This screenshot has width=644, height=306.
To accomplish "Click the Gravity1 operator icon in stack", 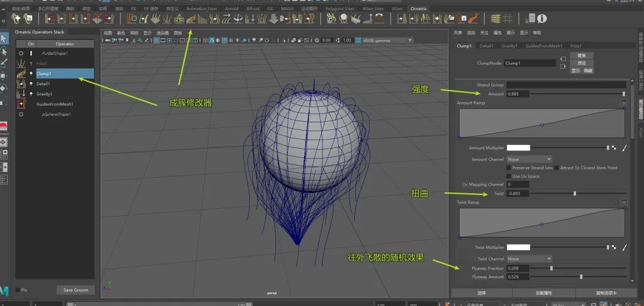I will 22,94.
